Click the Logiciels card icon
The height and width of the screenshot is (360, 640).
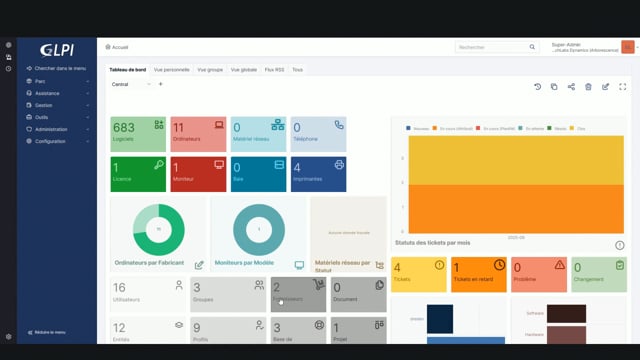pos(159,125)
